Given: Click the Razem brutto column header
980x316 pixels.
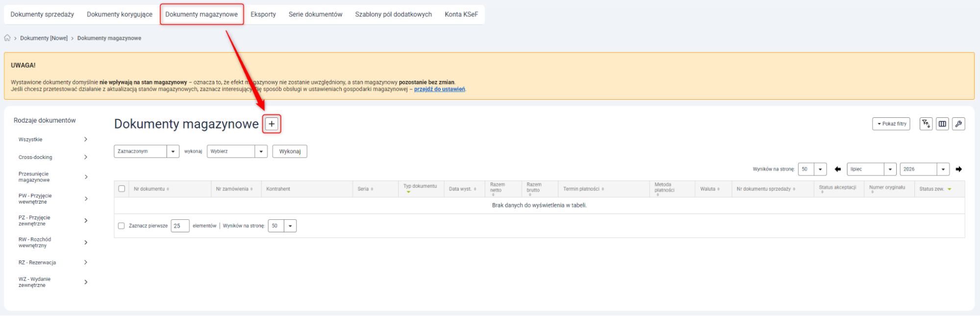Looking at the screenshot, I should (534, 188).
